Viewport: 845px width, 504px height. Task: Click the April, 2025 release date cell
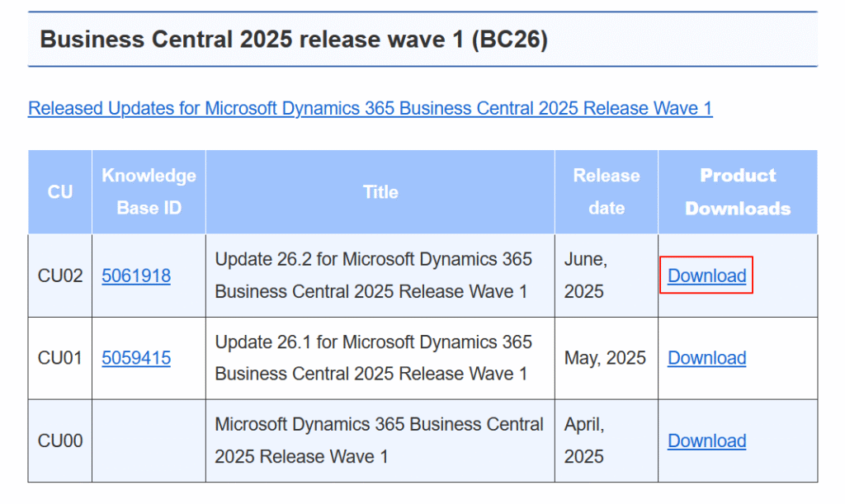[x=607, y=441]
